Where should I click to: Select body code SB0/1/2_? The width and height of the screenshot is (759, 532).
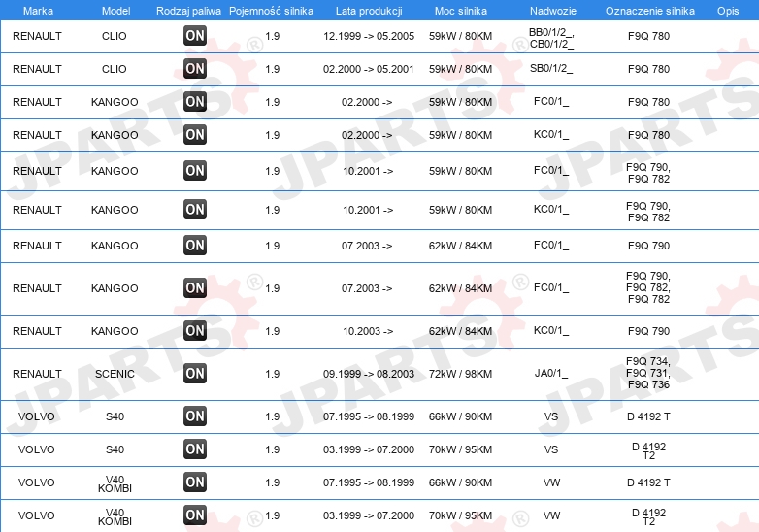[551, 68]
